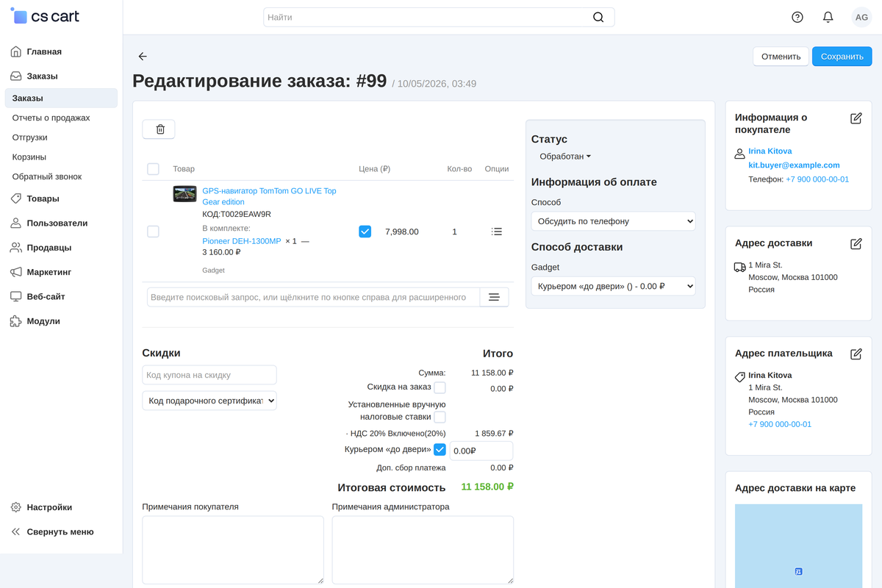Click the GPS navigator product thumbnail
Viewport: 882px width, 588px height.
point(184,194)
